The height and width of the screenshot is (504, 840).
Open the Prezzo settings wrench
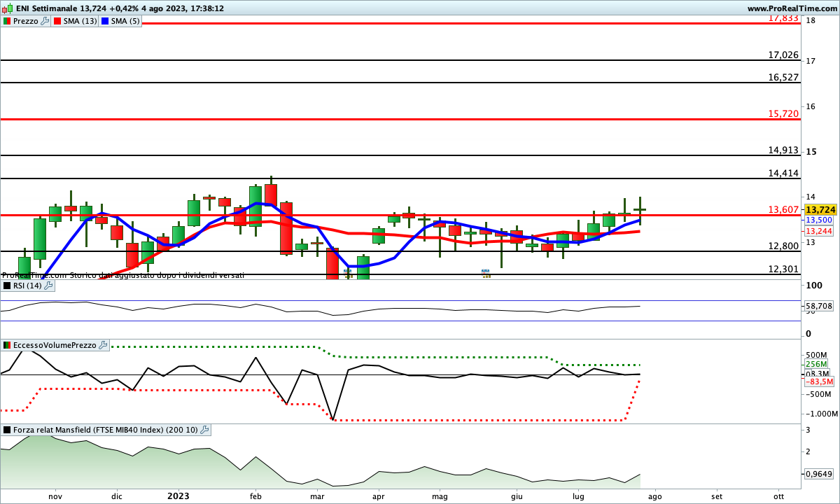45,21
